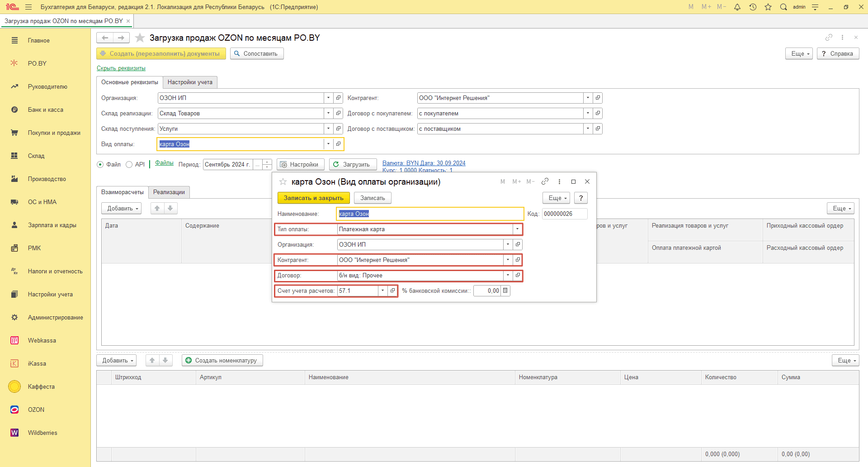Copy link to the form via chain icon
Viewport: 868px width, 467px height.
coord(829,38)
